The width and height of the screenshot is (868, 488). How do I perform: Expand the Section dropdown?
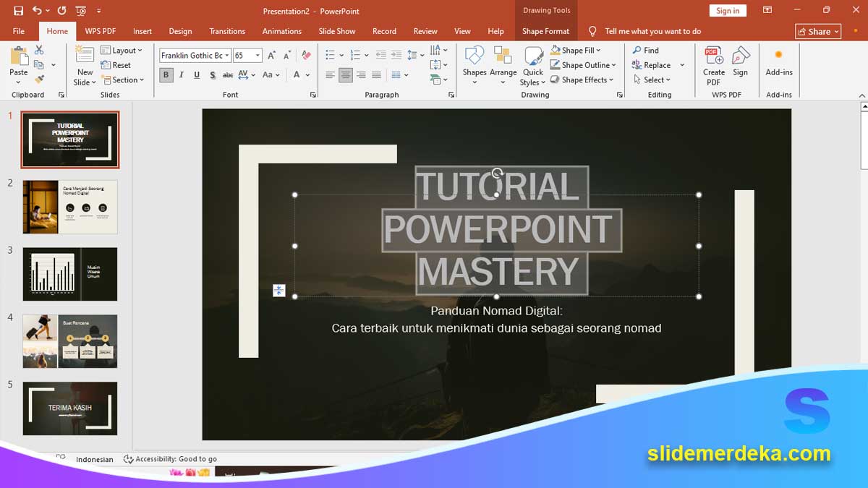[x=123, y=80]
